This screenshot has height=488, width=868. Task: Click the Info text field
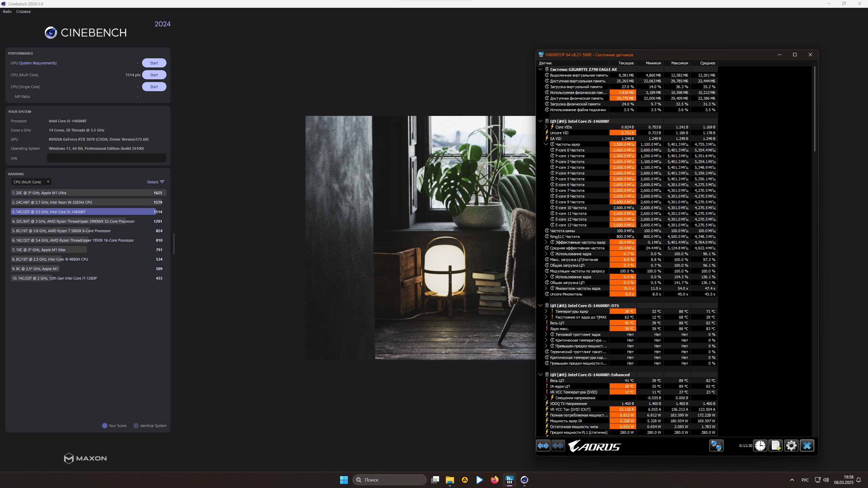coord(106,158)
